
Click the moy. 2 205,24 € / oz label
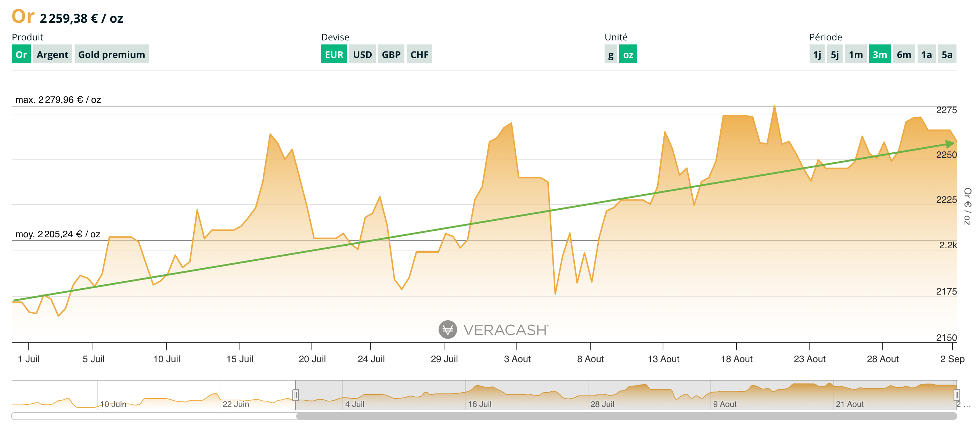[x=58, y=234]
